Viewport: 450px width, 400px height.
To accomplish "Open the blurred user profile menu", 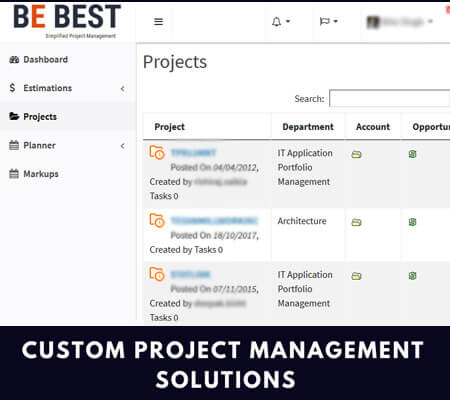I will coord(399,22).
